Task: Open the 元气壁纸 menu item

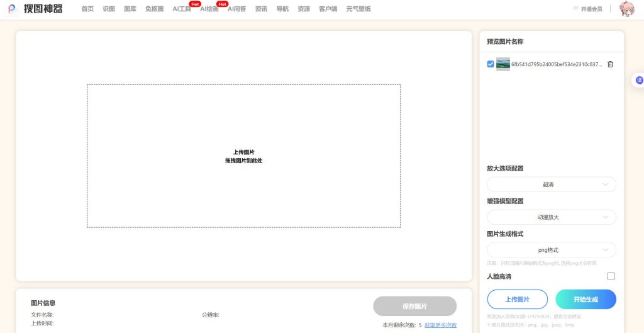Action: (x=358, y=9)
